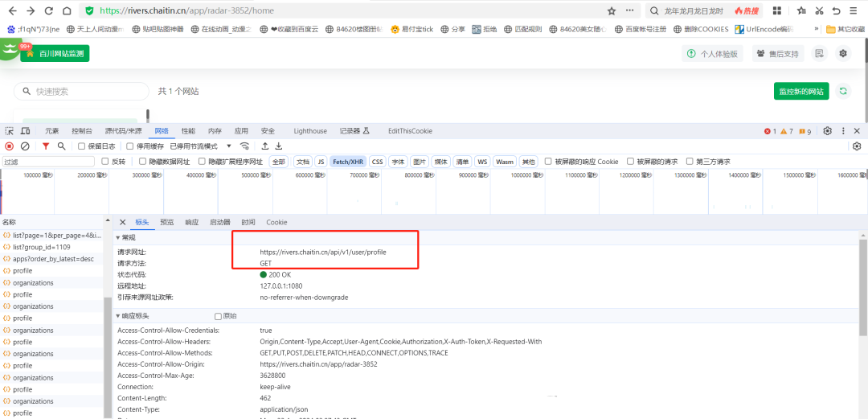Activate the DevTools inspect element picker
Viewport: 868px width, 419px height.
coord(10,131)
